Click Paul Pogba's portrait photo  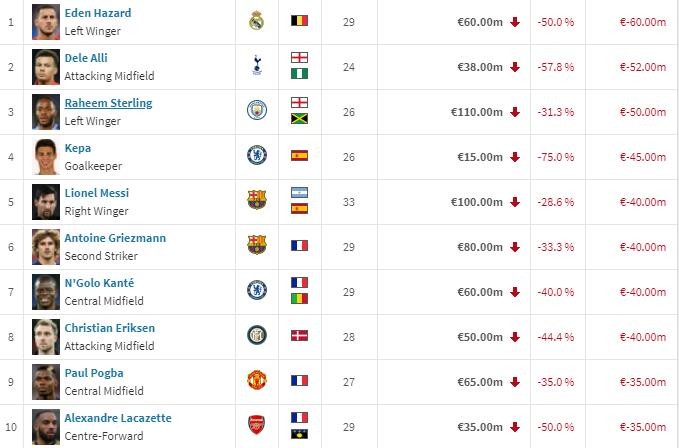coord(46,382)
